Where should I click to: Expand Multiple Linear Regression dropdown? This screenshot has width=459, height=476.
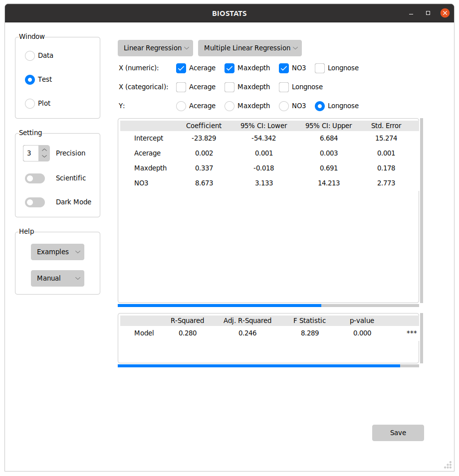249,48
